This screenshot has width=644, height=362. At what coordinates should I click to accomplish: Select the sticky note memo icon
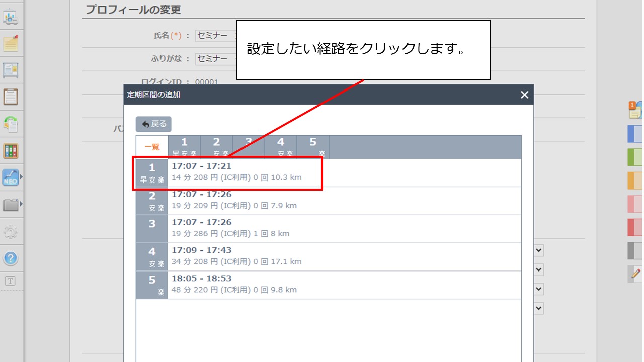(11, 43)
